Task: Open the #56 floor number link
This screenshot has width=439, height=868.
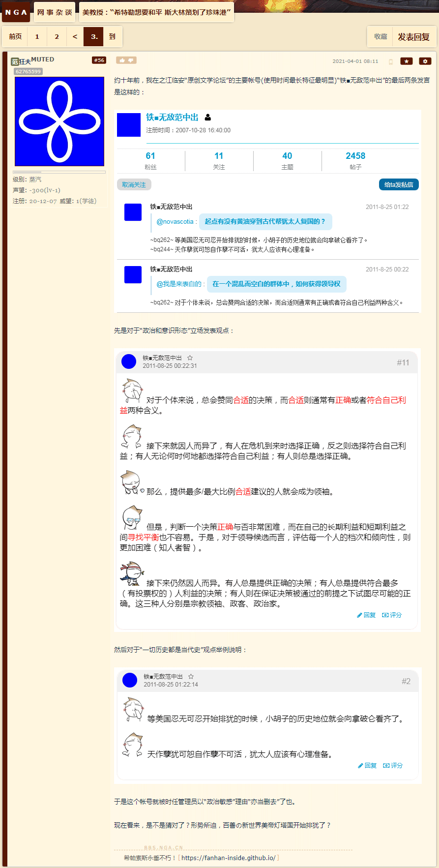Action: coord(99,60)
